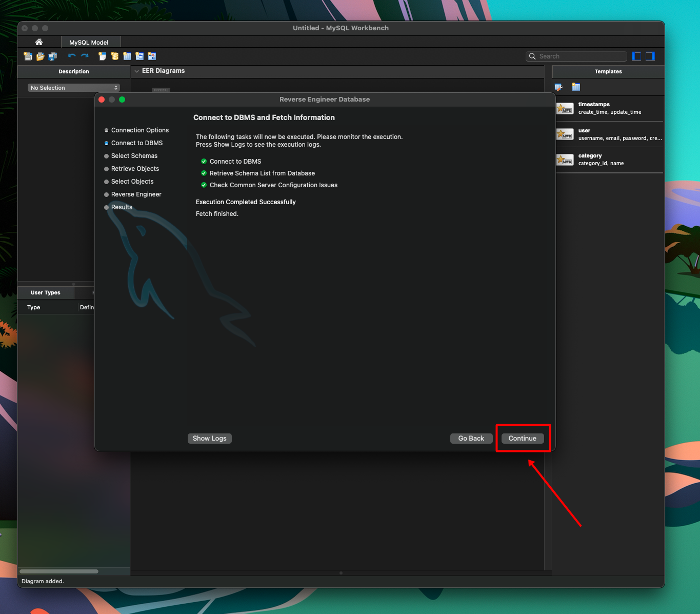Screen dimensions: 700x614
Task: Click the redo arrow in the toolbar
Action: coord(85,56)
